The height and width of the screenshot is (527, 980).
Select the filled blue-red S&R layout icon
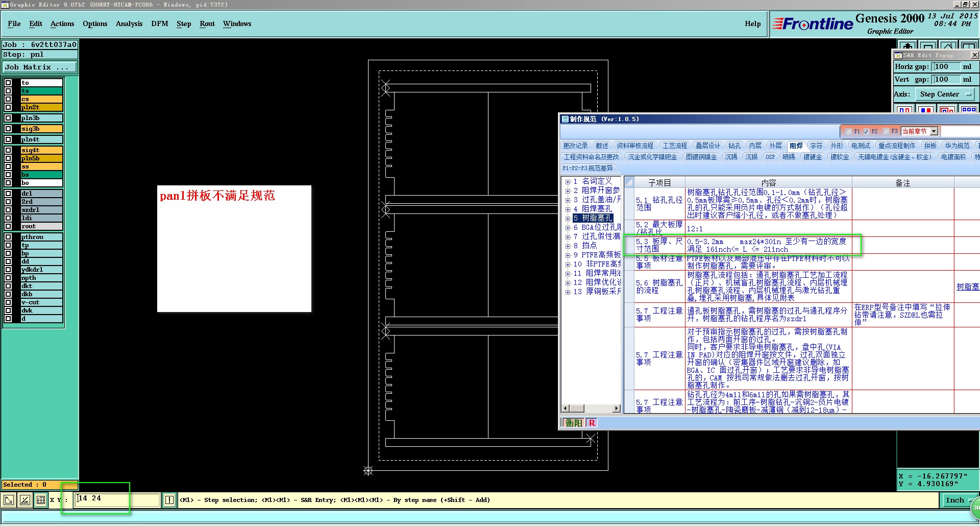point(925,110)
